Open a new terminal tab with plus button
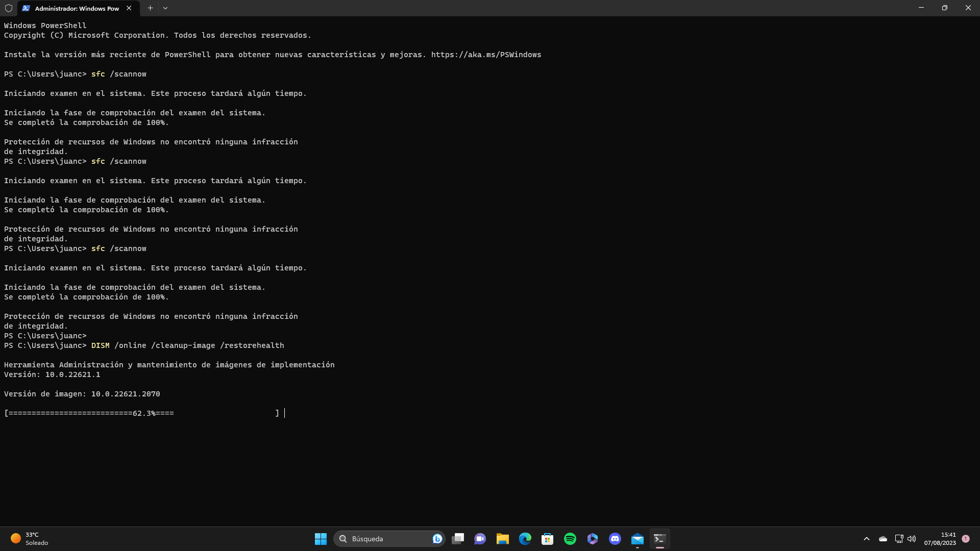980x551 pixels. coord(150,8)
